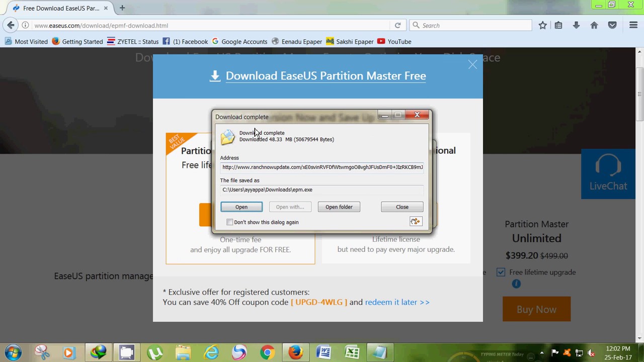This screenshot has width=644, height=362.
Task: Click the Firefox Search box
Action: [x=471, y=25]
